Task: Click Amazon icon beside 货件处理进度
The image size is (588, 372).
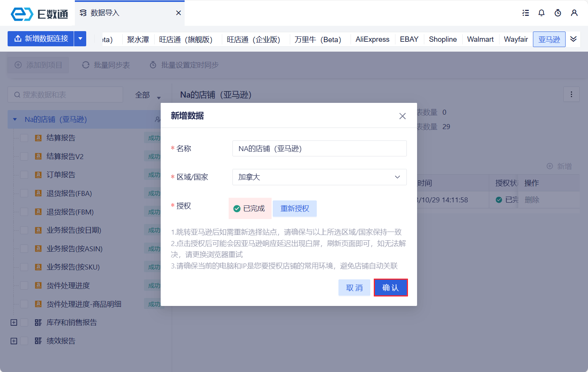Action: 38,285
